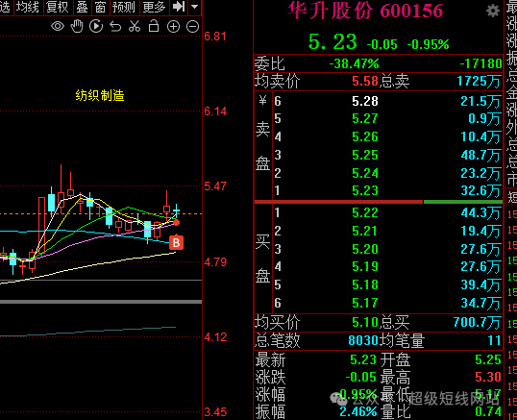Select the 叠 toolbar button
Screen dimensions: 517x420
point(82,7)
